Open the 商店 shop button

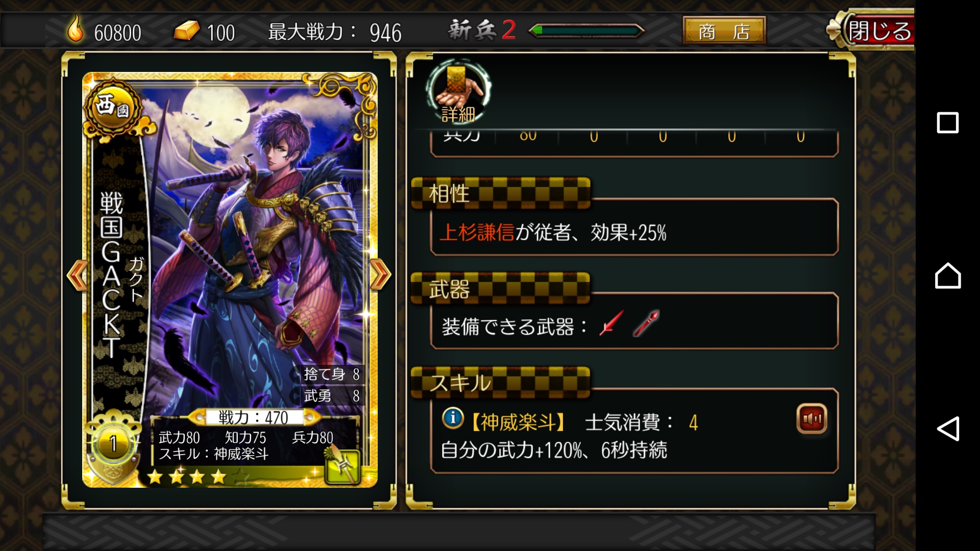tap(724, 31)
